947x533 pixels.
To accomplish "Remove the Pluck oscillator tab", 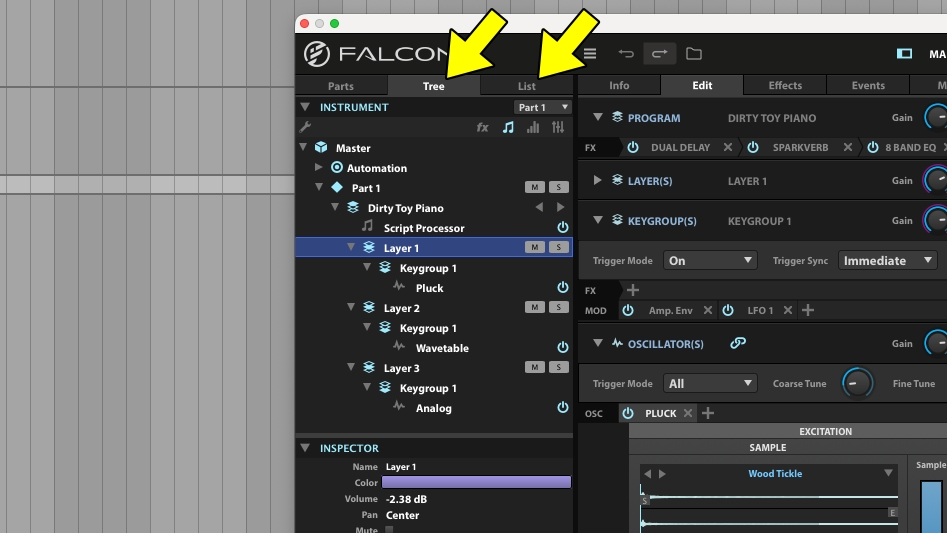I will (687, 413).
